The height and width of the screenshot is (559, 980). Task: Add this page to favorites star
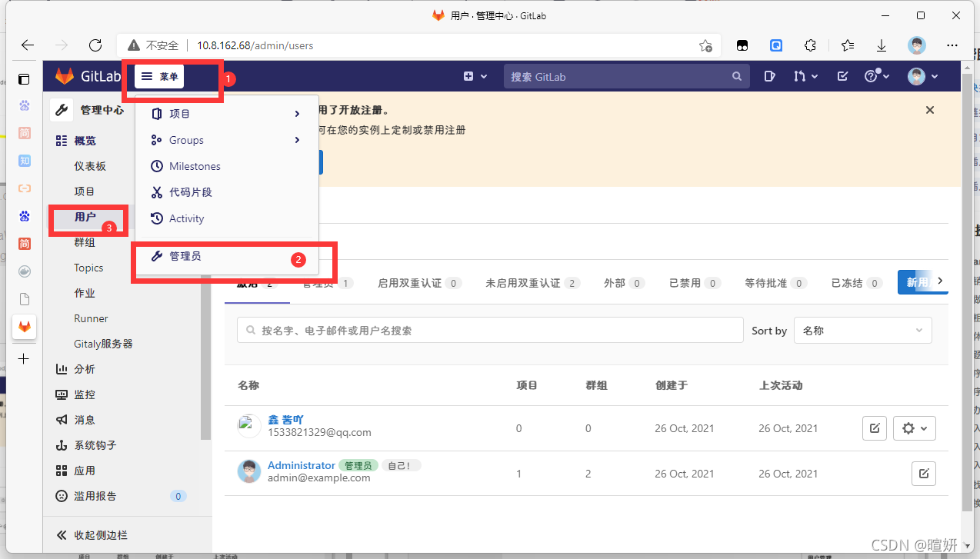point(705,45)
